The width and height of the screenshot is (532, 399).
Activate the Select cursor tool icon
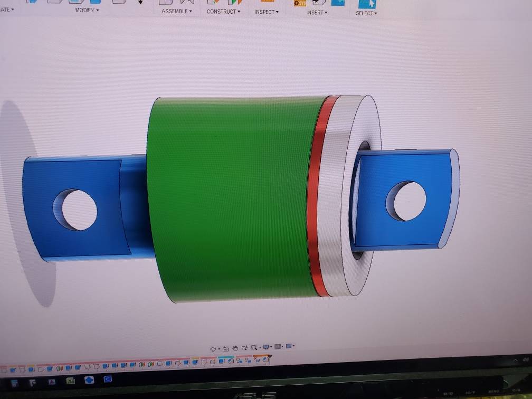click(367, 4)
